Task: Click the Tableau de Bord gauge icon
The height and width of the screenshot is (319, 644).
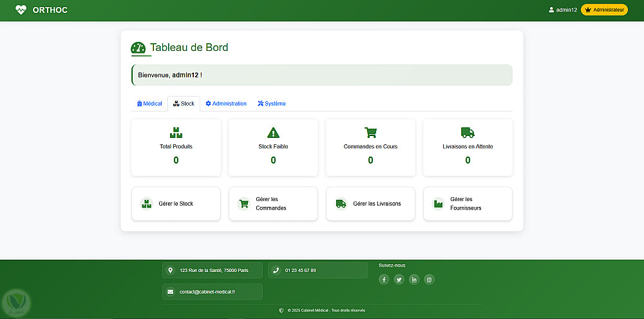Action: point(138,48)
